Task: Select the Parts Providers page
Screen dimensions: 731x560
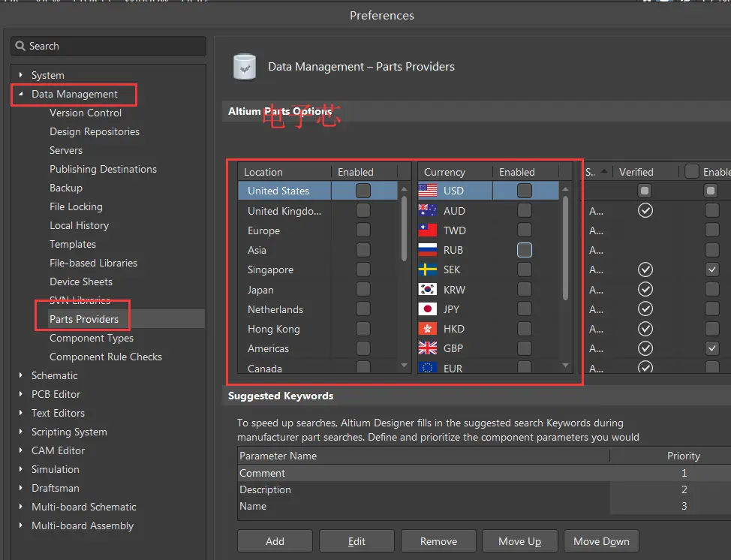Action: point(84,319)
